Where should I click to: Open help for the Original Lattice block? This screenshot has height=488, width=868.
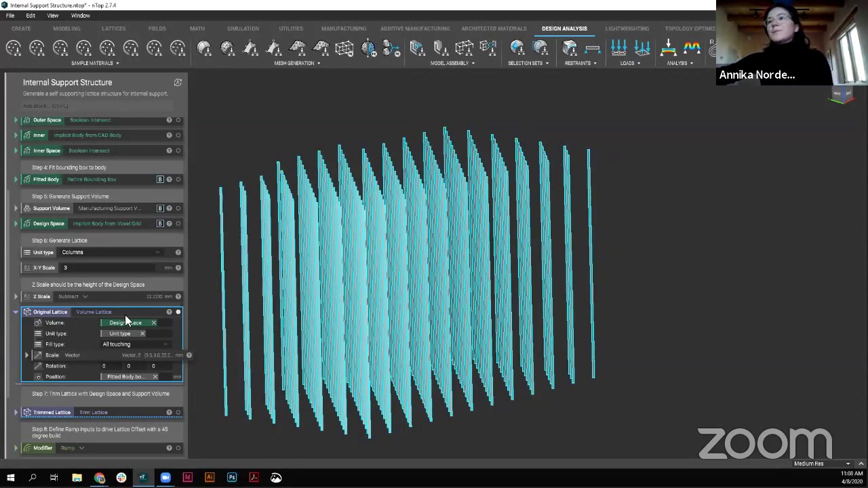pyautogui.click(x=169, y=312)
